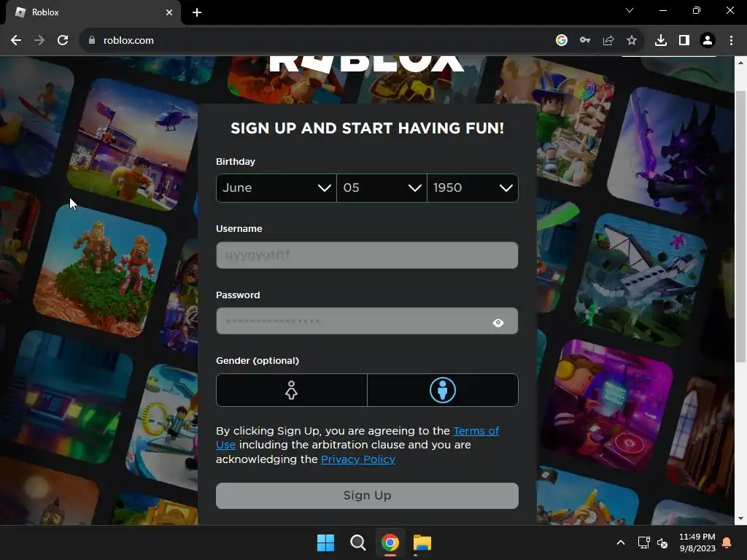
Task: Open File Explorer from the taskbar
Action: (422, 542)
